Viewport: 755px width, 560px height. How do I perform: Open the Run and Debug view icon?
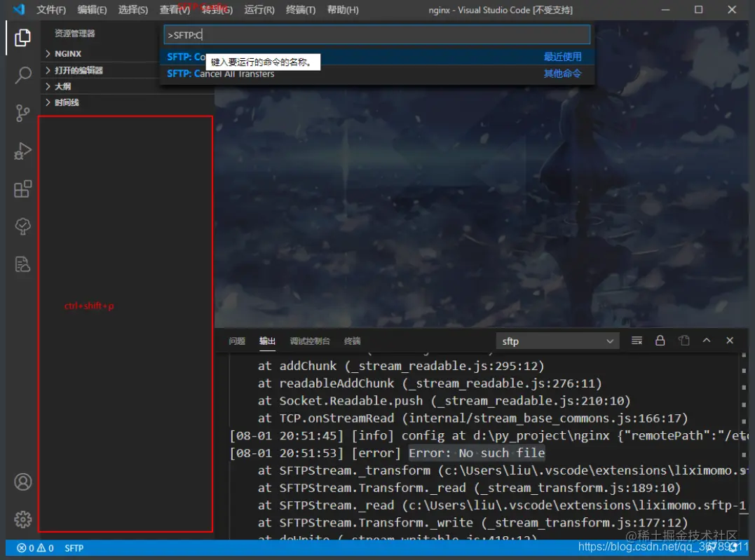[22, 151]
